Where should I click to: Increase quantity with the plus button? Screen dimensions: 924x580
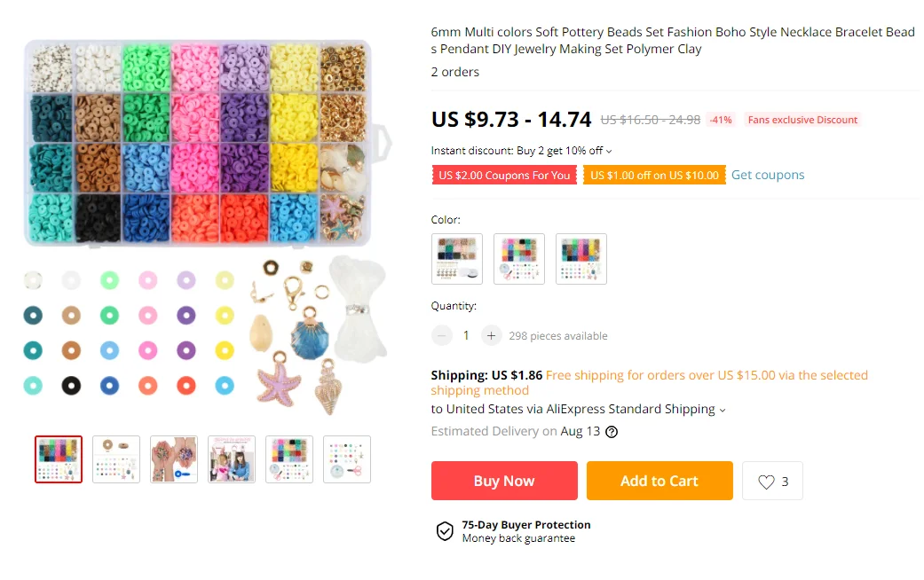pos(491,335)
